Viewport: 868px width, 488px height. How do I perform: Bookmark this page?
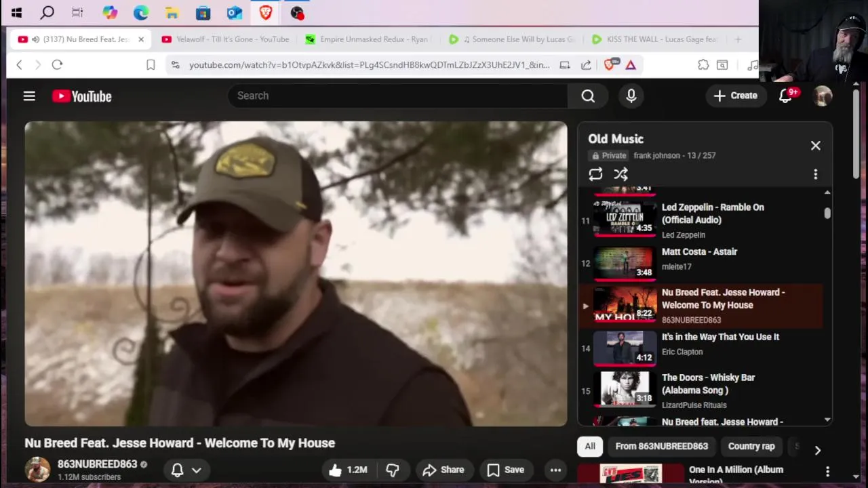point(151,64)
